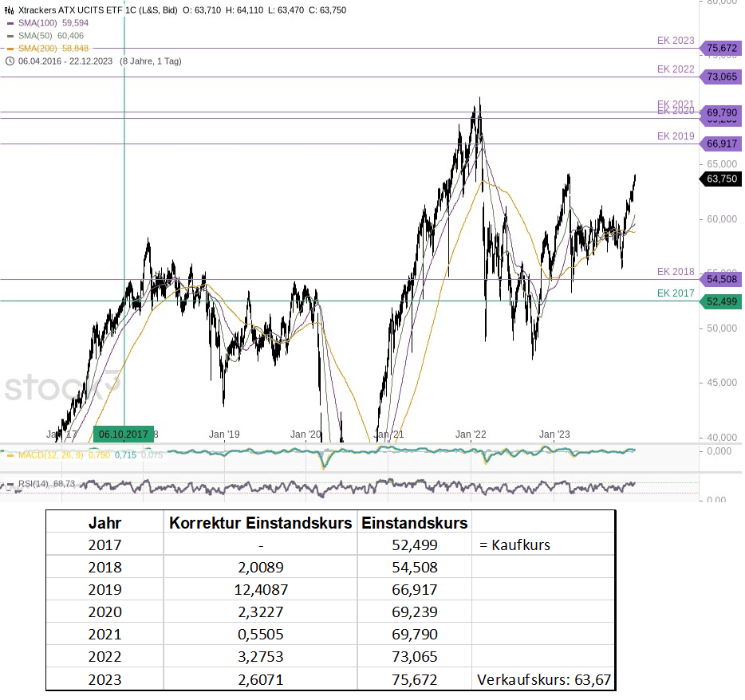
Task: Select the 2023 year cell in table
Action: tap(105, 679)
